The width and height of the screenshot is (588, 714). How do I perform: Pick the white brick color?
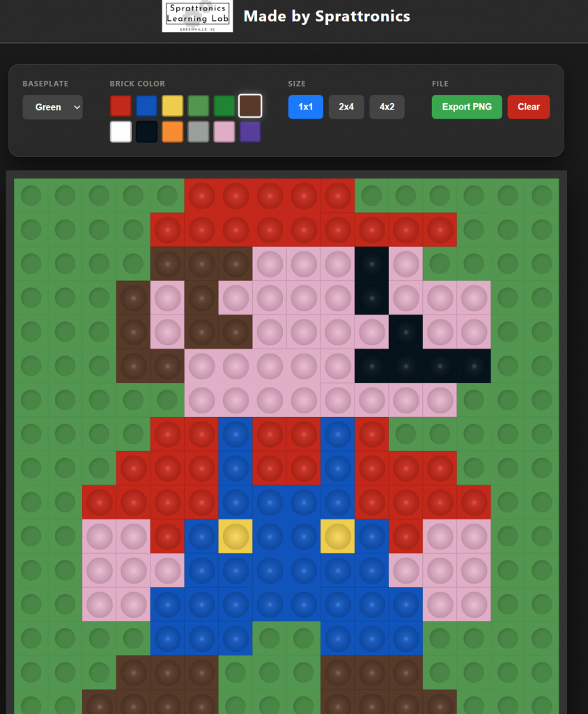121,132
